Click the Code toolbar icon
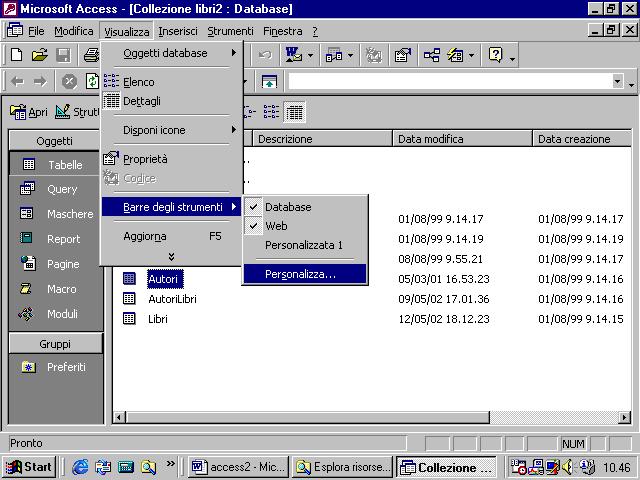The width and height of the screenshot is (640, 480). 373,55
